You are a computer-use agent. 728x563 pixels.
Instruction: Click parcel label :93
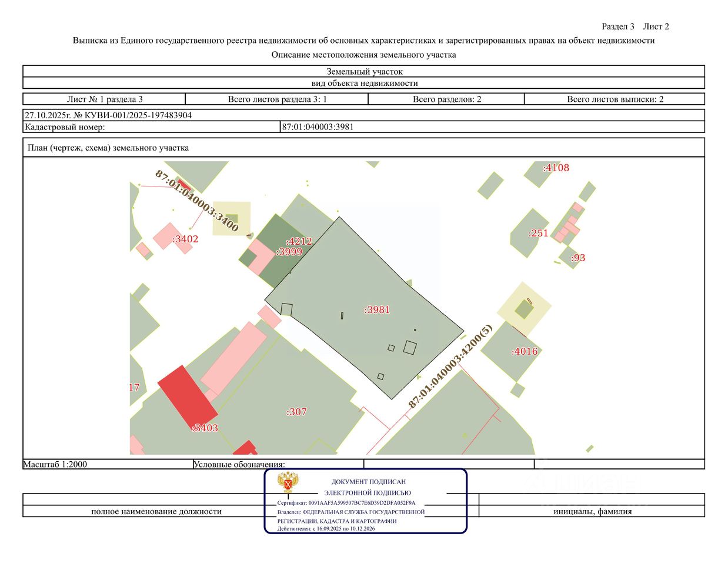578,258
